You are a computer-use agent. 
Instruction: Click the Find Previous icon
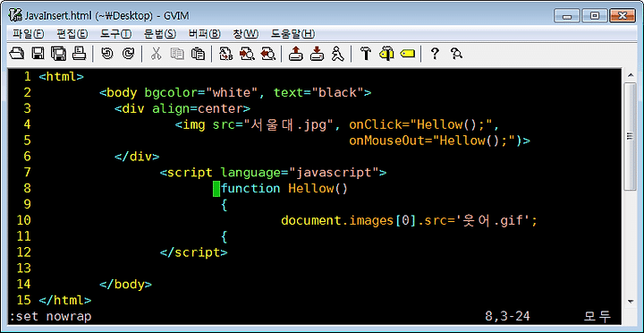click(267, 54)
